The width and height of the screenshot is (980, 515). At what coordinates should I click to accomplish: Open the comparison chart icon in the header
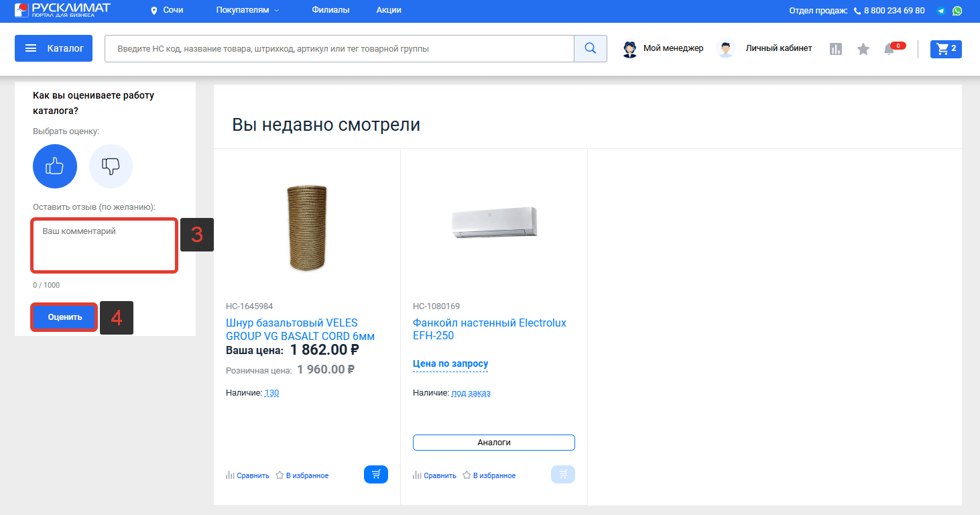point(836,49)
